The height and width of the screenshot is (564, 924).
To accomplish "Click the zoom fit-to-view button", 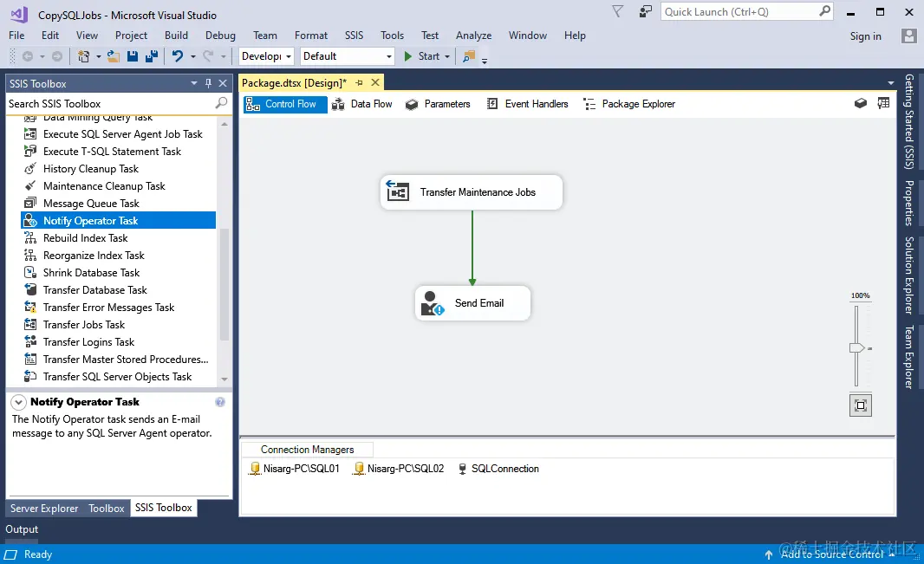I will (861, 405).
